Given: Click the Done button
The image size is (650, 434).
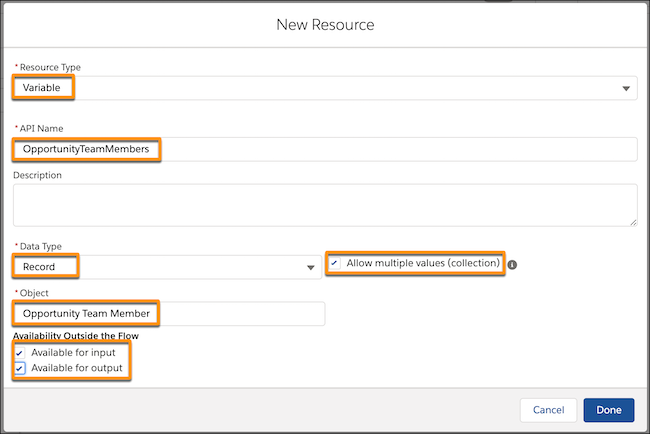Looking at the screenshot, I should tap(609, 410).
